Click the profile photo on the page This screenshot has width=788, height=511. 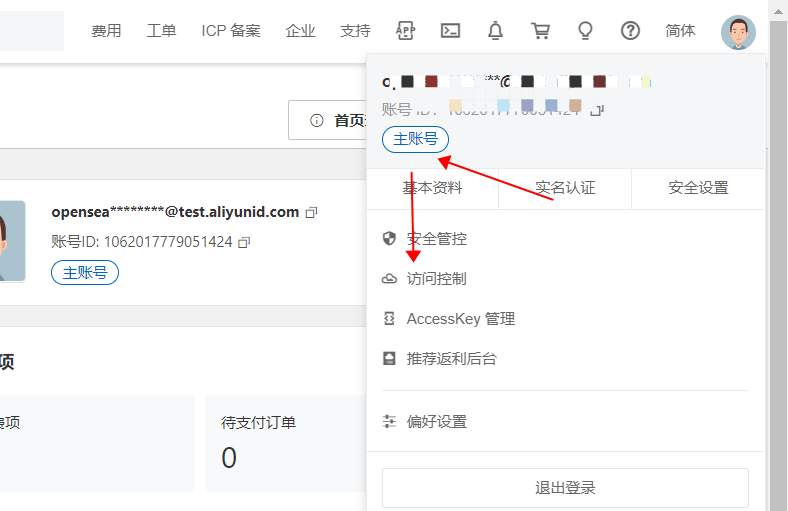pos(12,241)
